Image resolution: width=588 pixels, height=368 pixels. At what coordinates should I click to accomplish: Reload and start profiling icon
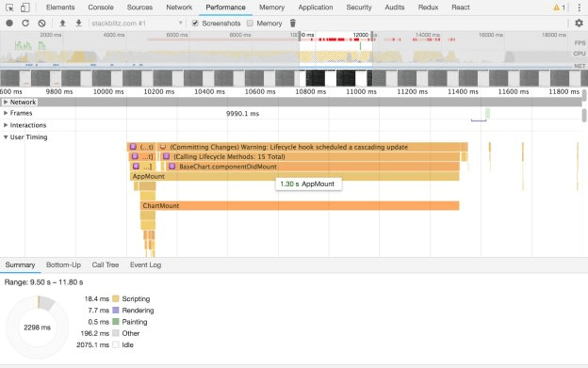(x=25, y=24)
